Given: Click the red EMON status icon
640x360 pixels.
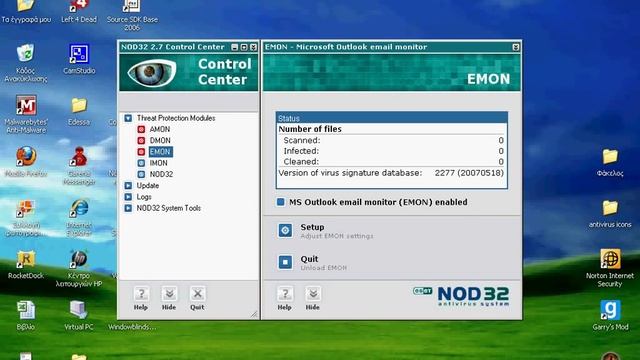Looking at the screenshot, I should click(x=141, y=152).
